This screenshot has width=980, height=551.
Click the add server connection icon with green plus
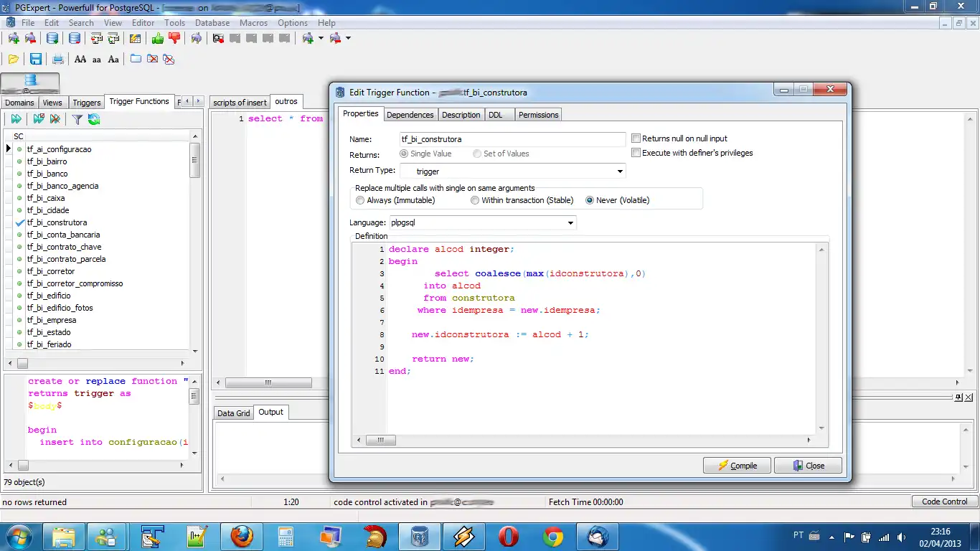coord(13,38)
